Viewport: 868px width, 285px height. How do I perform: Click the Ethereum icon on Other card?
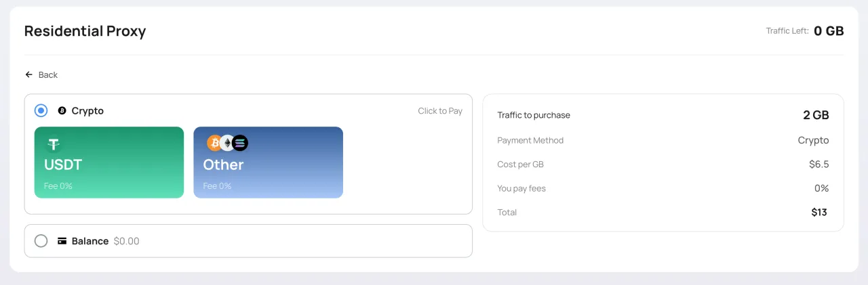227,143
